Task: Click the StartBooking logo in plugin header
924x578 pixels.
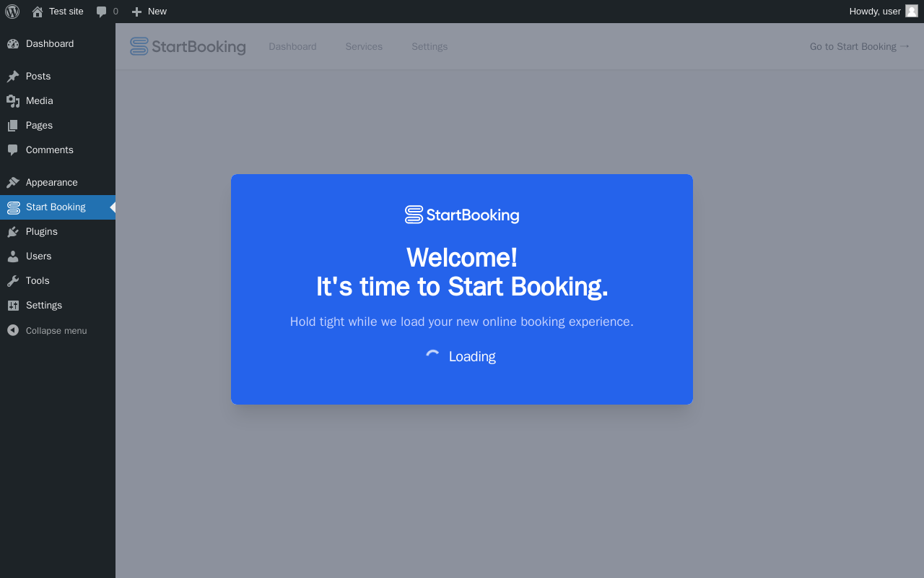Action: (x=188, y=46)
